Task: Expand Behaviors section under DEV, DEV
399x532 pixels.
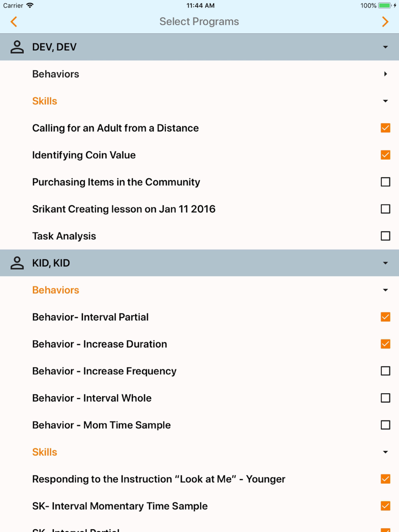Action: 385,74
